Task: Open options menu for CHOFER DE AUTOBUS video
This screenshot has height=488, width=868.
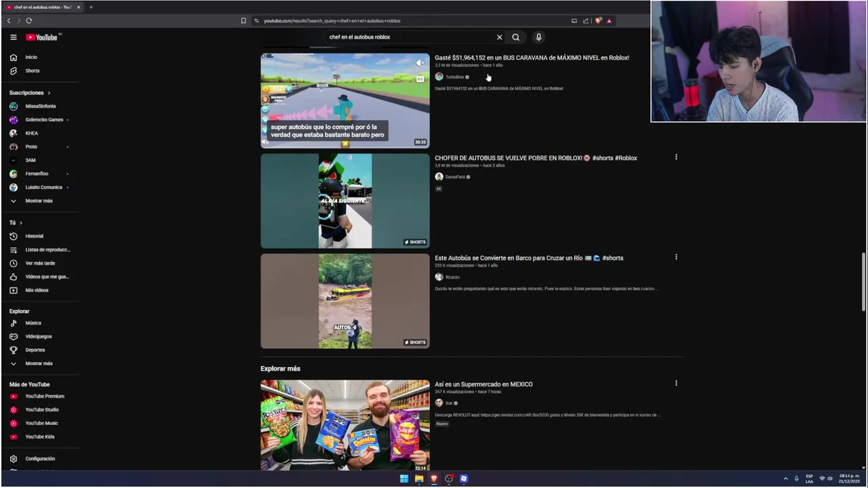Action: click(676, 157)
